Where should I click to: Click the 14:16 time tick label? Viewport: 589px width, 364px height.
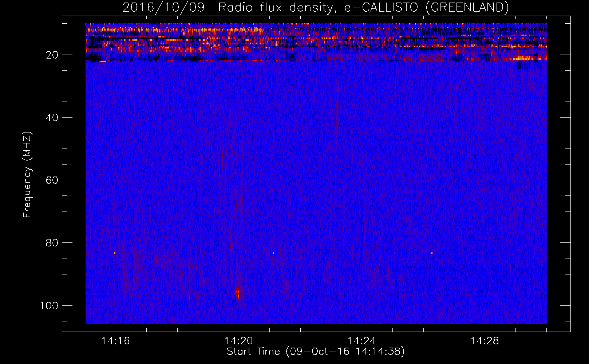point(115,341)
